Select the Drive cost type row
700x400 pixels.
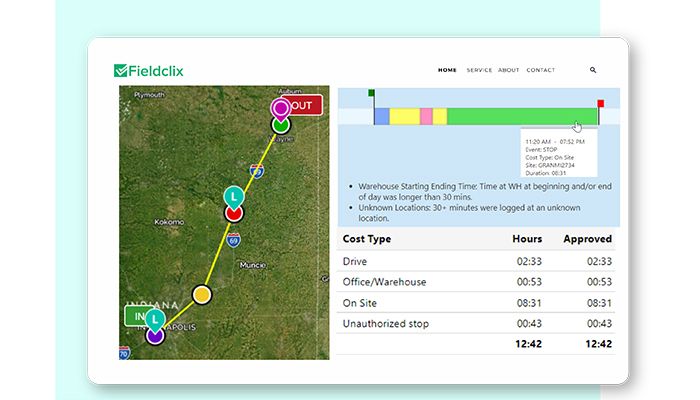[x=476, y=261]
